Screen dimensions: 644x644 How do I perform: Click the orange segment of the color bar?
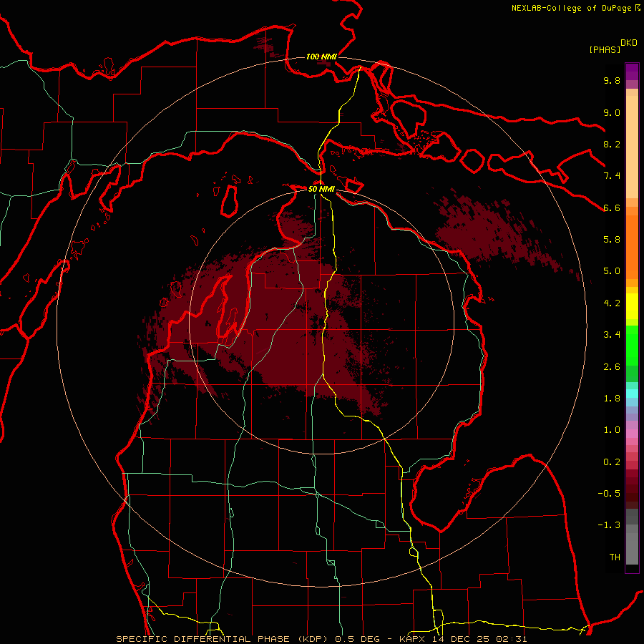632,246
